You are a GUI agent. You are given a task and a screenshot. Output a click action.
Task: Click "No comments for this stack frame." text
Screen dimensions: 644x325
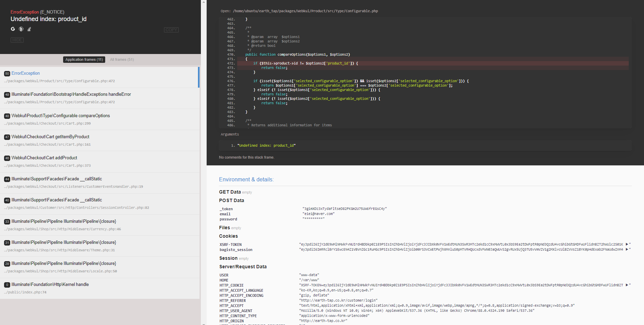click(x=247, y=157)
